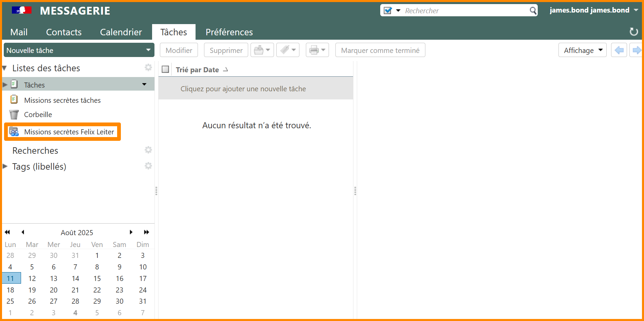
Task: Select August 15 in the mini calendar
Action: point(97,279)
